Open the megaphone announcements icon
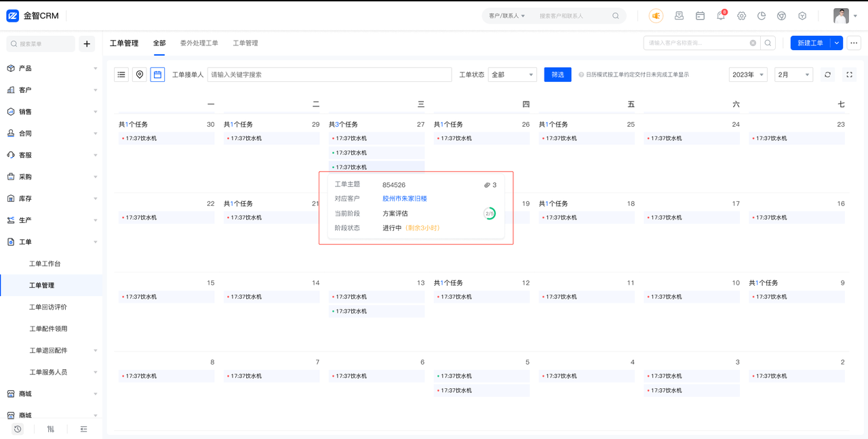 pos(656,16)
